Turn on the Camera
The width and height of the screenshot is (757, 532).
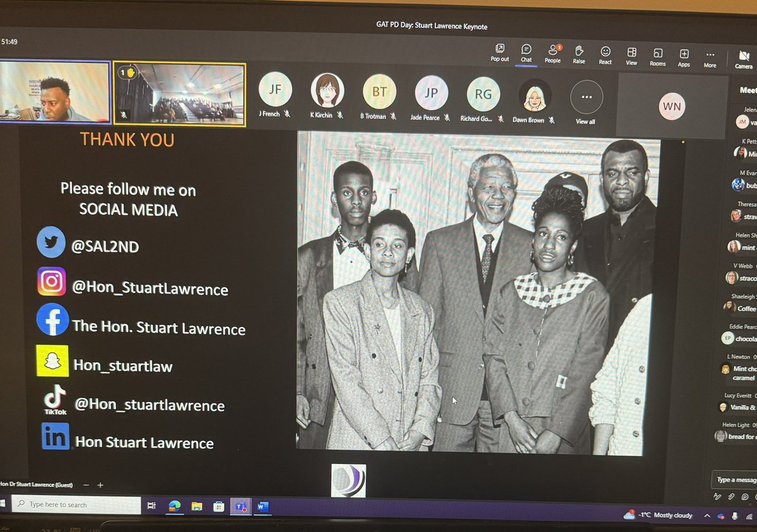tap(744, 59)
